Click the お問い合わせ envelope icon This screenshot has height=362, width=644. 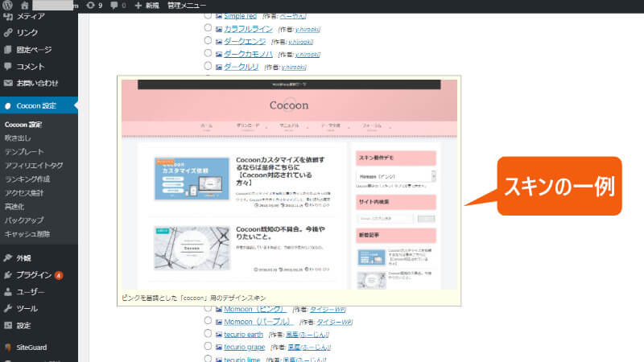[x=8, y=83]
